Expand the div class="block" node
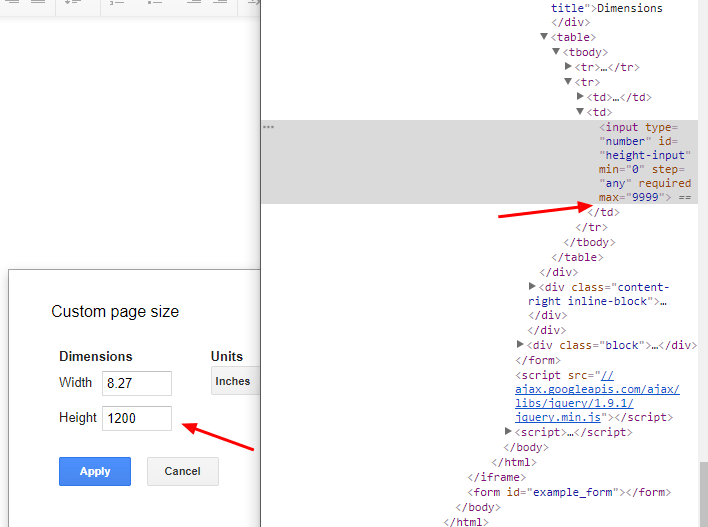 520,344
